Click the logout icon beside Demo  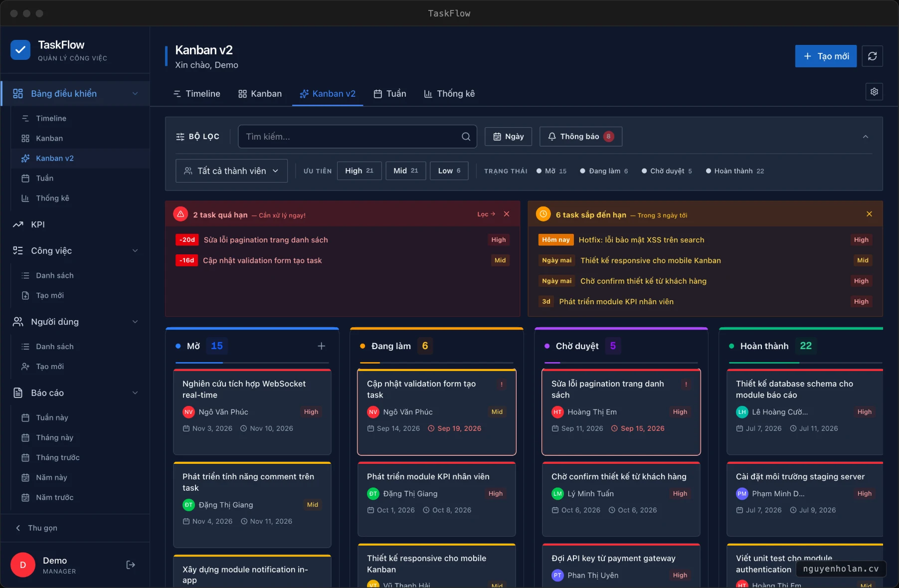131,565
